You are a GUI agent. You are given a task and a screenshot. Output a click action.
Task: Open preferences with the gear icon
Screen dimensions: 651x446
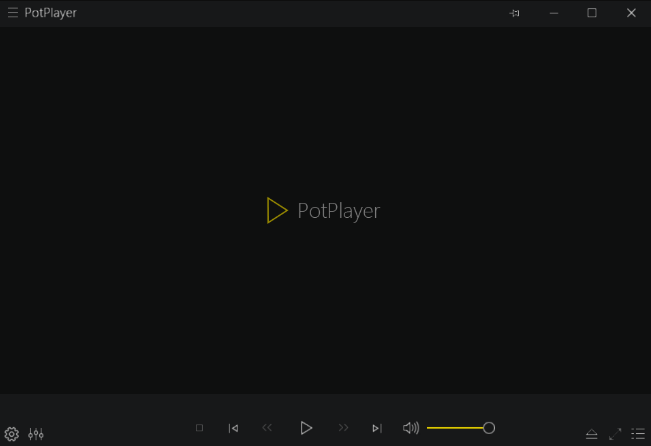[12, 434]
